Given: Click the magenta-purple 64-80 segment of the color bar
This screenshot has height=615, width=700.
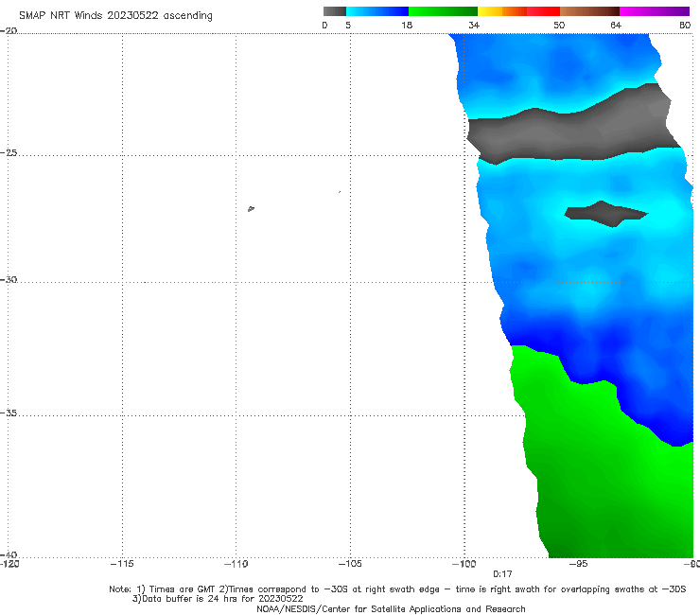Looking at the screenshot, I should [655, 11].
